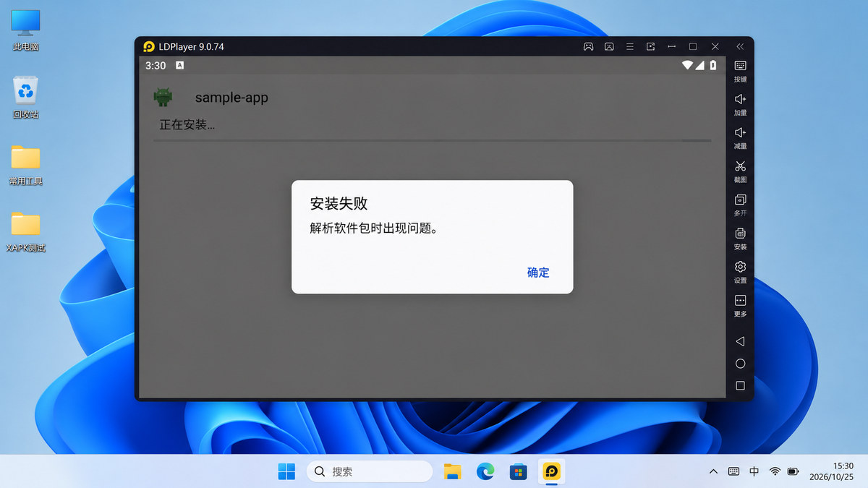Click the 加量 volume up icon
Image resolution: width=868 pixels, height=488 pixels.
pyautogui.click(x=740, y=99)
